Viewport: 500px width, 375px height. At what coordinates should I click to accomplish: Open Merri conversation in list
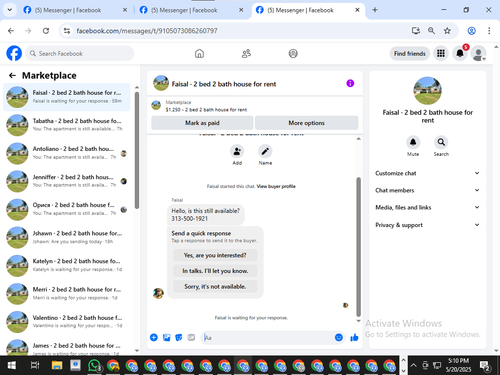[x=67, y=293]
